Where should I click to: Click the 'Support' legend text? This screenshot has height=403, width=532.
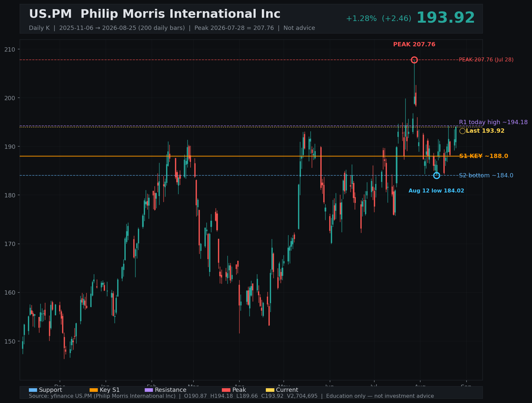coord(51,390)
